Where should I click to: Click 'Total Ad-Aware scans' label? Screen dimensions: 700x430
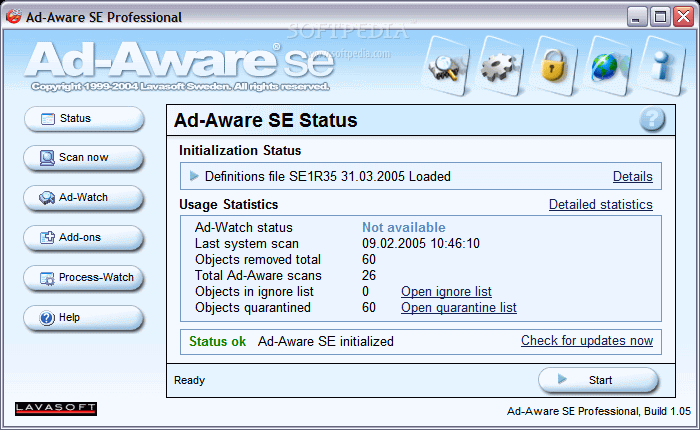click(258, 276)
